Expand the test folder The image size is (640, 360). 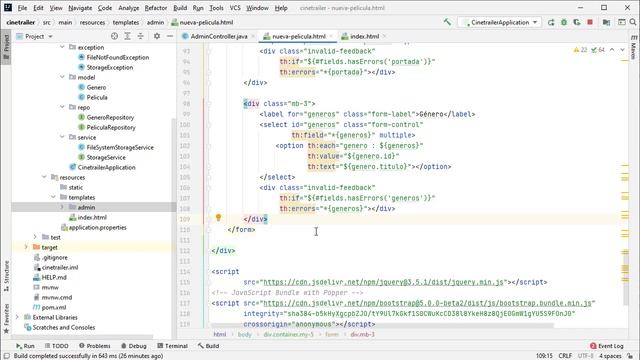(35, 237)
